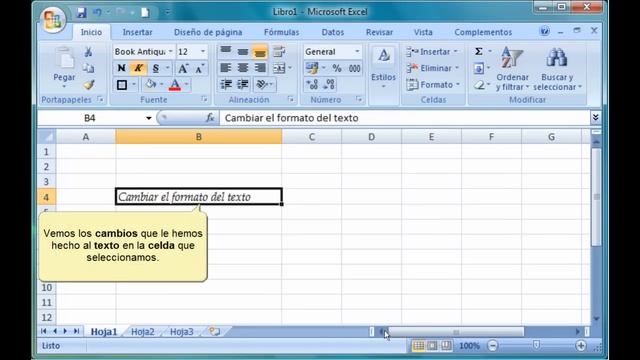Merge and center cells

tap(279, 68)
